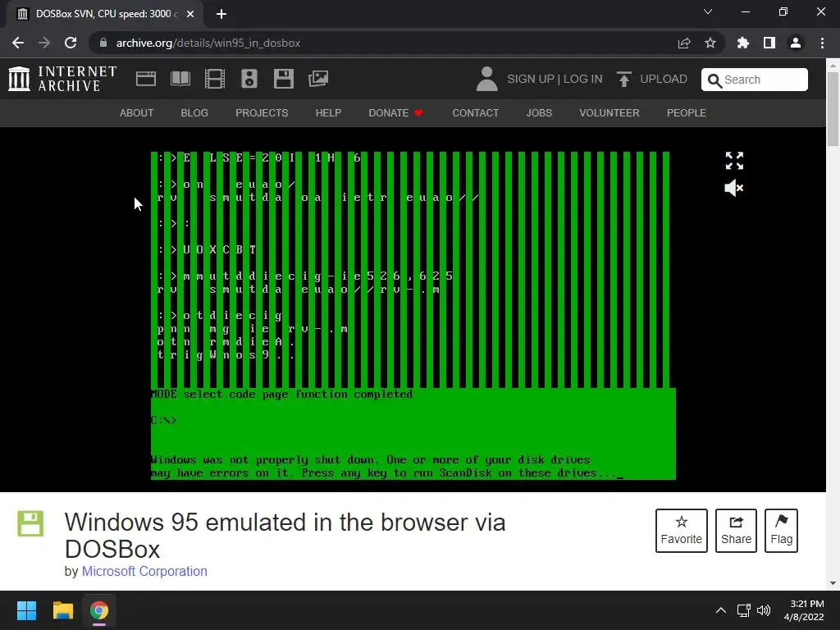
Task: Open LOG IN link
Action: click(583, 80)
